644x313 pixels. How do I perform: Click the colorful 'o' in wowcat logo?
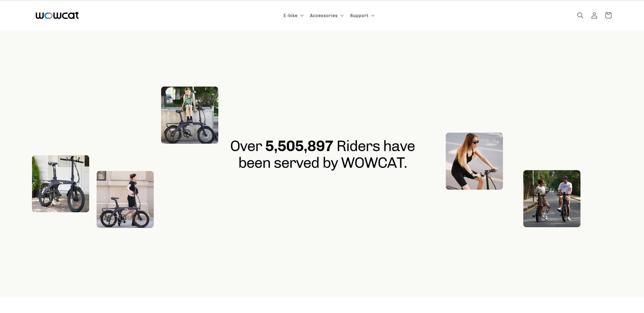click(49, 16)
